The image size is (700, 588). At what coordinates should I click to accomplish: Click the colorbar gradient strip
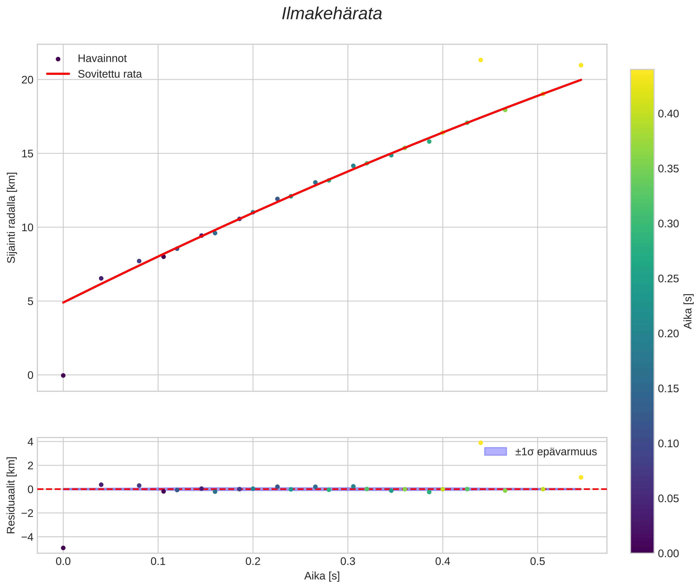tap(642, 311)
